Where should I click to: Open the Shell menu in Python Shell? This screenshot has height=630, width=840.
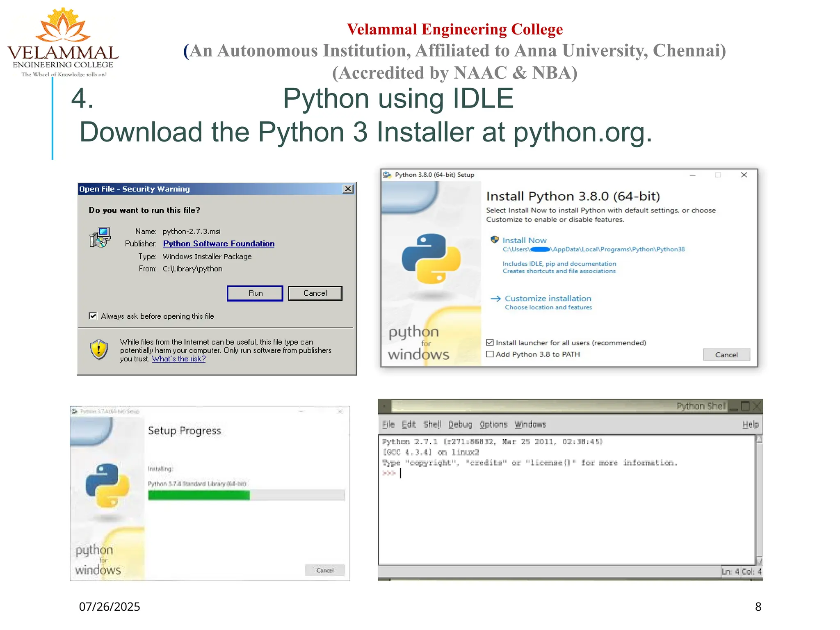pos(432,425)
